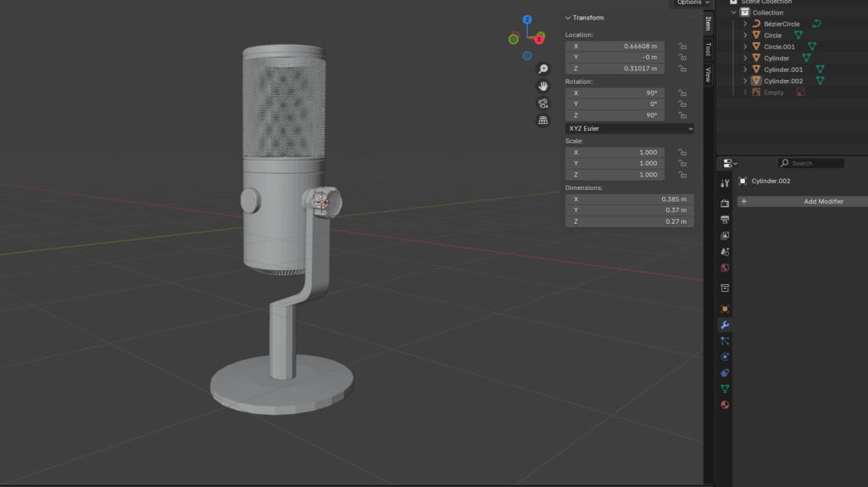This screenshot has width=868, height=487.
Task: Click the Dimensions Y 0.37 m field
Action: coord(630,210)
